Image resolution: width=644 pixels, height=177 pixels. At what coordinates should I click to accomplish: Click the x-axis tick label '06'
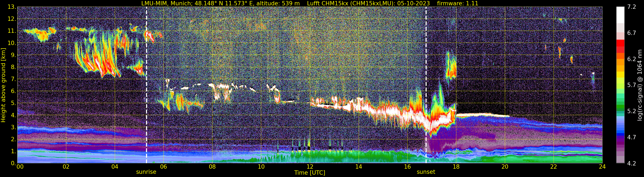pos(164,167)
